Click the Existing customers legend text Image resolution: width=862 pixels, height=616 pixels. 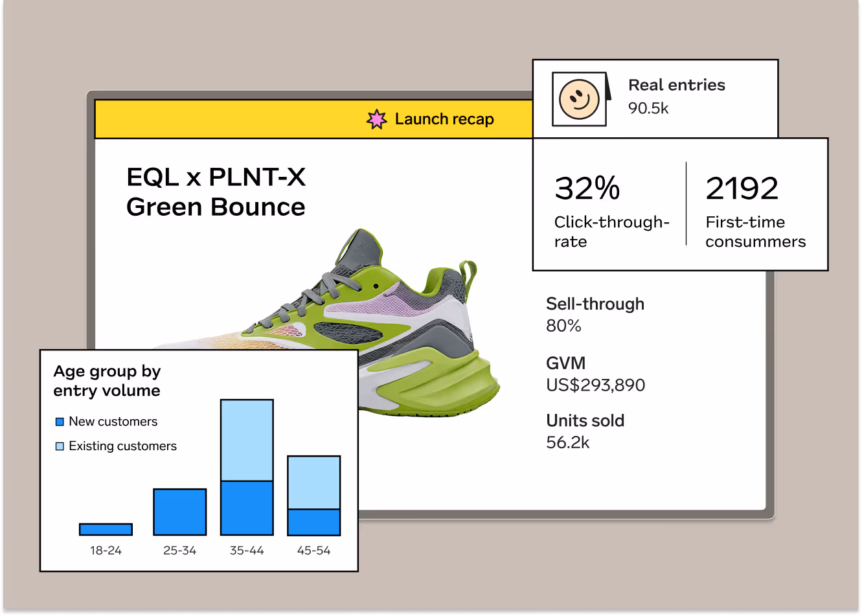[123, 446]
